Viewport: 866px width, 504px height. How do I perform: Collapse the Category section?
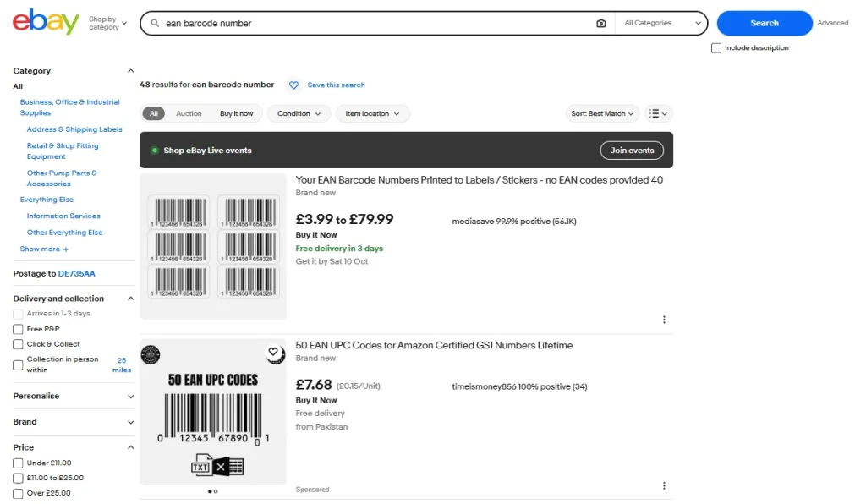[x=131, y=71]
